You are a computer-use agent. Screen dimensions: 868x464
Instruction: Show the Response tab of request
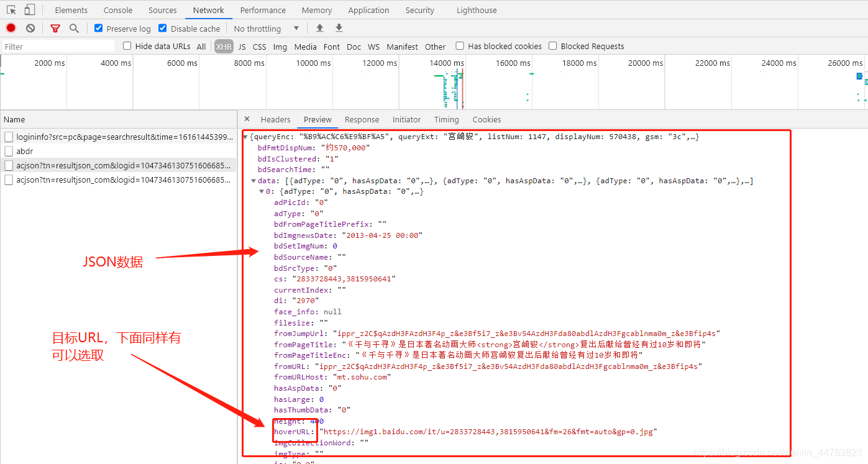tap(362, 119)
